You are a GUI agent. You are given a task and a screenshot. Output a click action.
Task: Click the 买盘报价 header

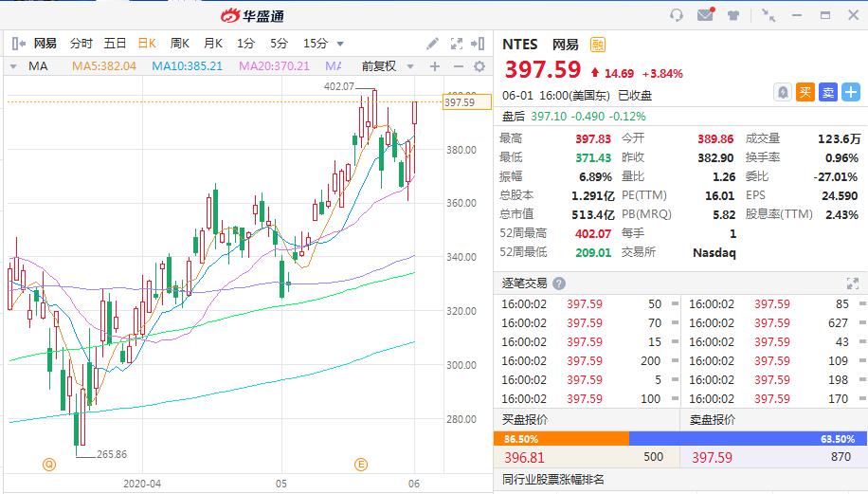(x=524, y=420)
